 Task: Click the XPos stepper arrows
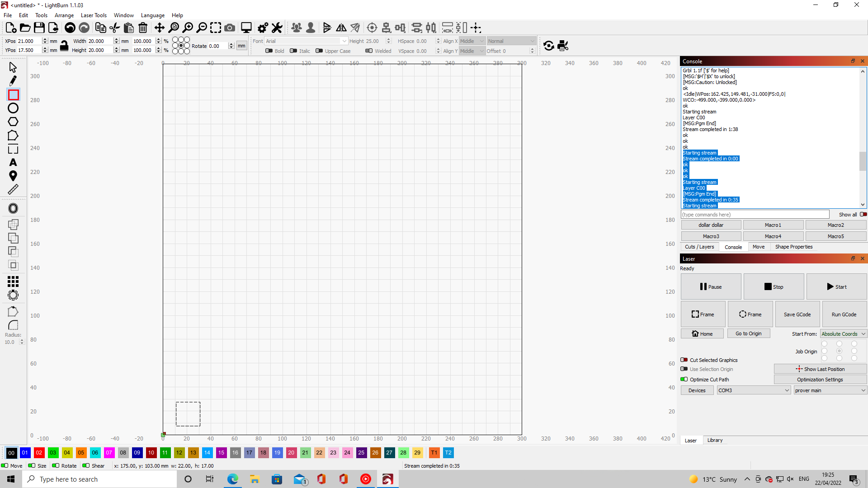45,41
